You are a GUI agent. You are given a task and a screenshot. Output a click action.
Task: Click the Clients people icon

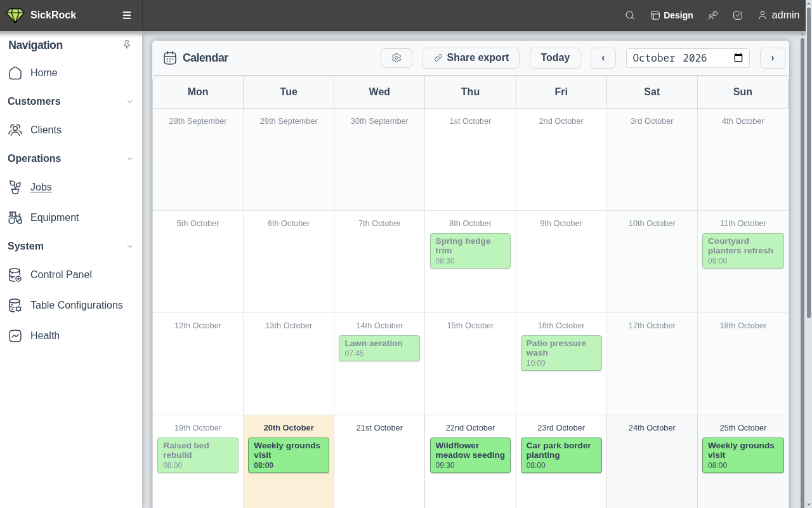[15, 130]
